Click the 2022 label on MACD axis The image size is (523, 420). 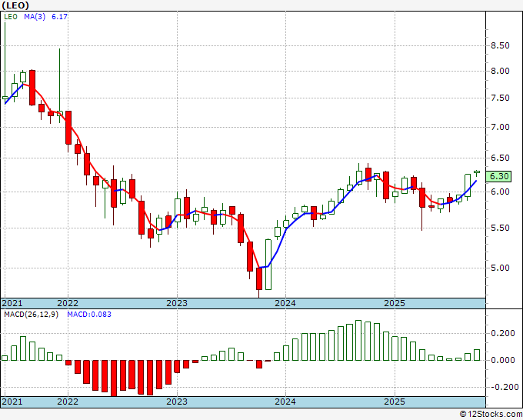tap(68, 402)
